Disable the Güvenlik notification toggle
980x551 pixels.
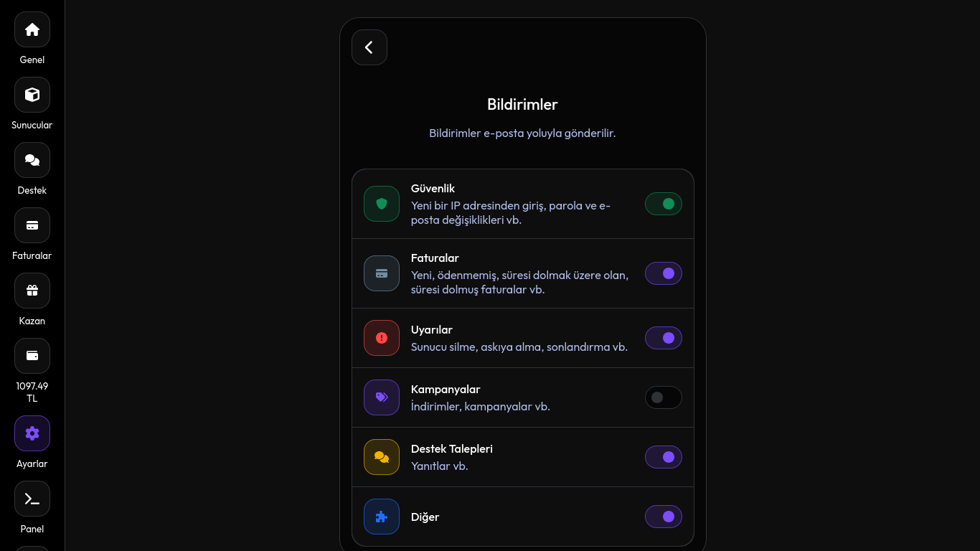tap(664, 204)
